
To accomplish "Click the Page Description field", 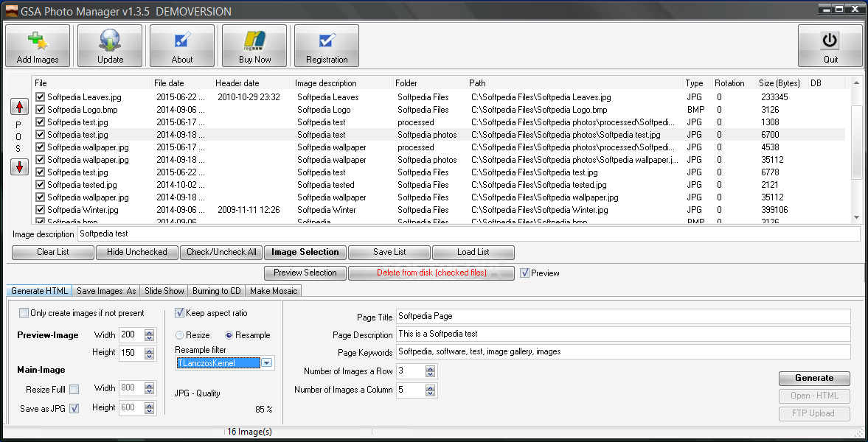I will [x=623, y=334].
